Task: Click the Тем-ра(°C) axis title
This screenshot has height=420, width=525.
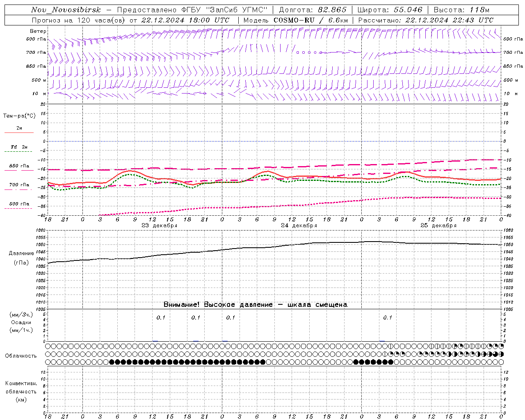Action: click(19, 116)
